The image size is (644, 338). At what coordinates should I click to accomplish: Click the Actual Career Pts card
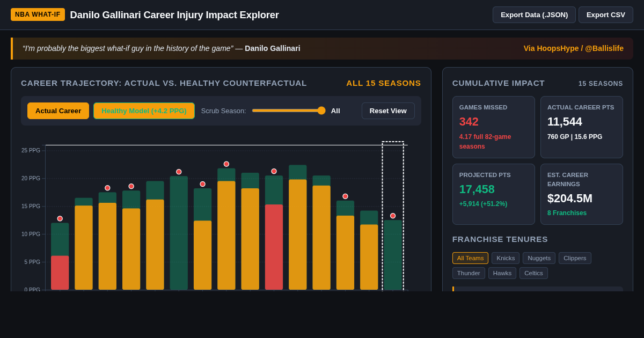[582, 127]
